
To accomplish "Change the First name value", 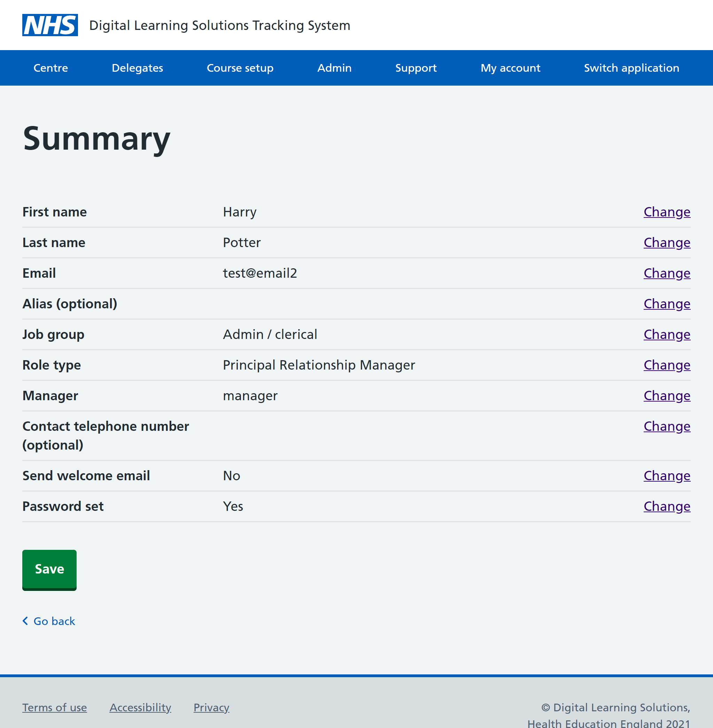I will click(x=667, y=212).
